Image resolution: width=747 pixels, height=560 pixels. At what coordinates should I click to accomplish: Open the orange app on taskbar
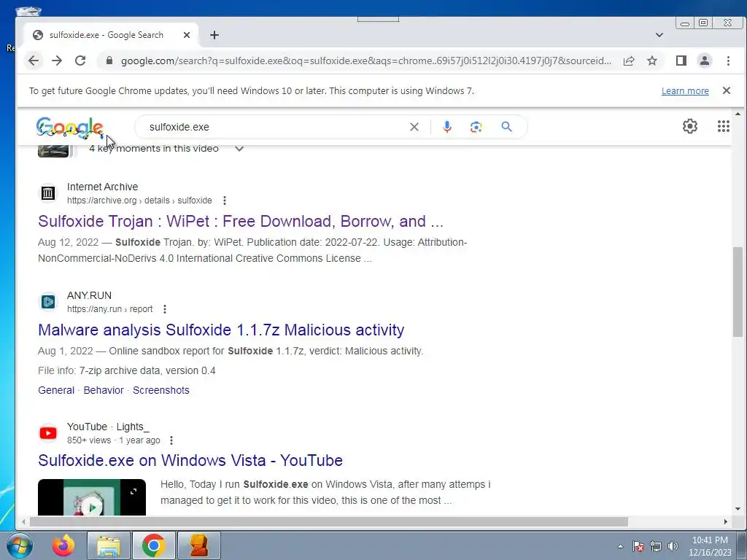[x=198, y=545]
